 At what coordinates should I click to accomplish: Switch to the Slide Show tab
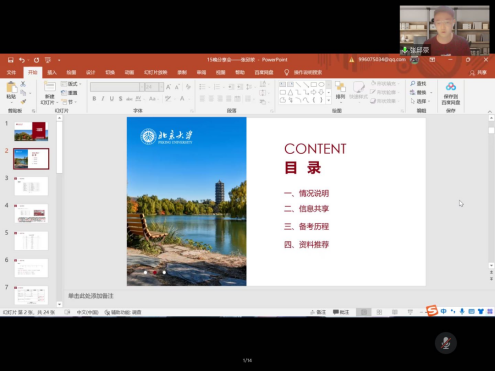coord(155,72)
